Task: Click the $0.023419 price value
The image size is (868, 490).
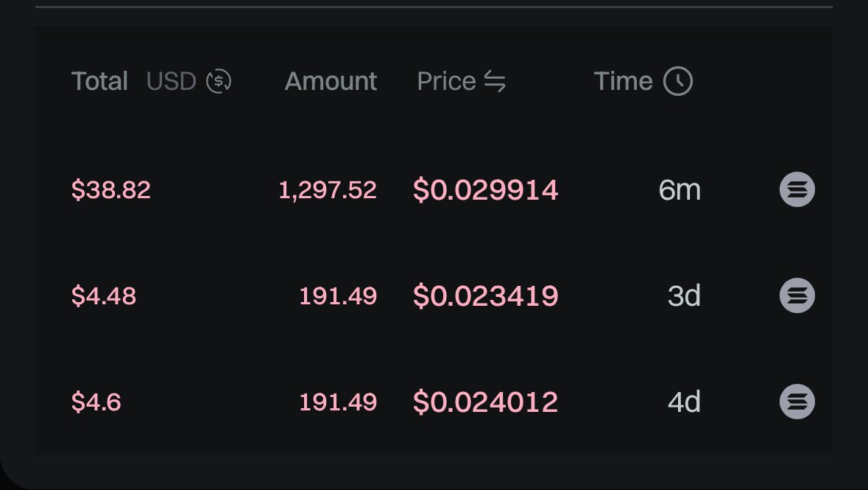Action: tap(485, 295)
